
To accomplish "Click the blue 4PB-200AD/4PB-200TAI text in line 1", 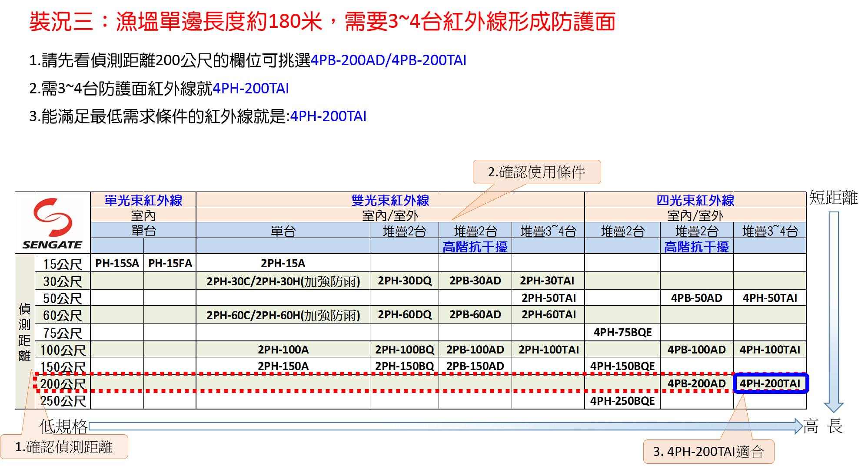I will pyautogui.click(x=388, y=60).
